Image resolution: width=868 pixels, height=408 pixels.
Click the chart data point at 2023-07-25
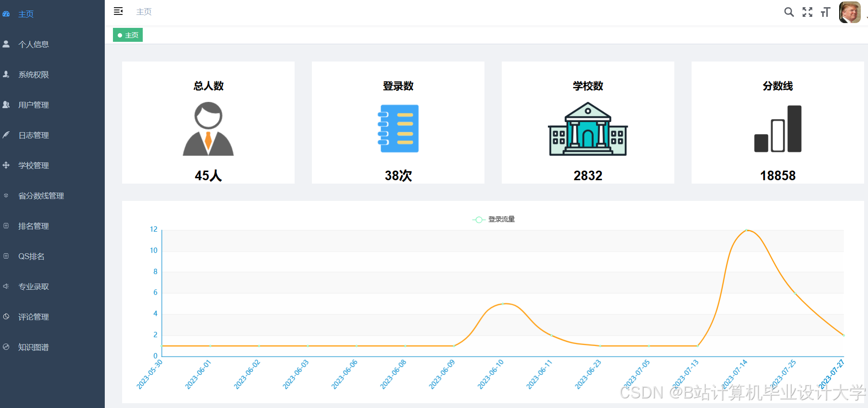(x=795, y=293)
